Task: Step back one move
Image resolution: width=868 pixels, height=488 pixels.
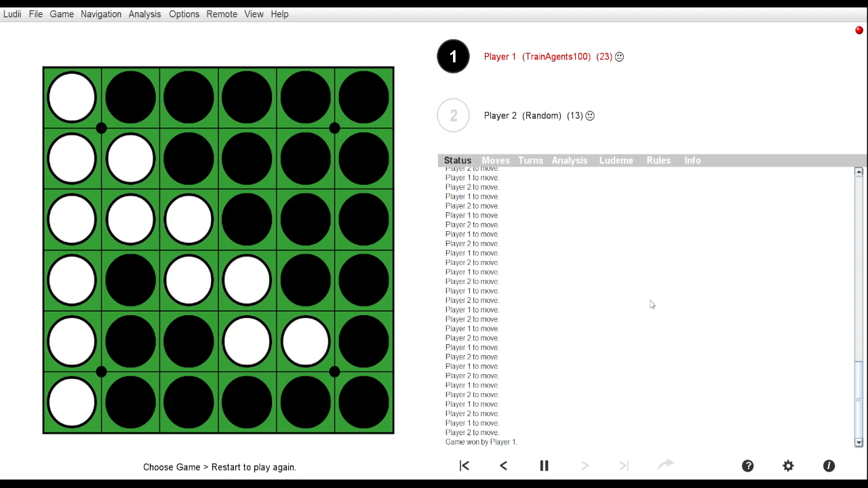Action: (x=503, y=466)
